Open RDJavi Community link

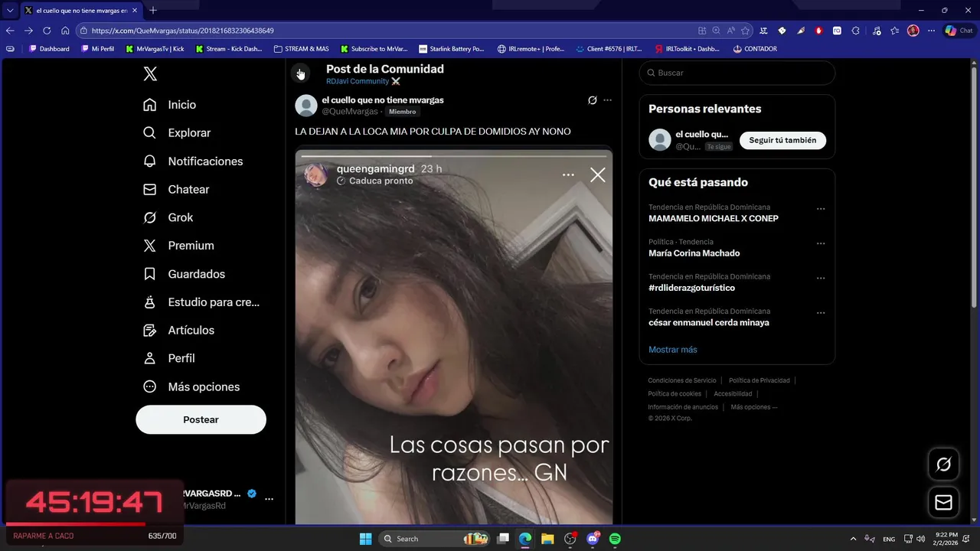tap(363, 81)
